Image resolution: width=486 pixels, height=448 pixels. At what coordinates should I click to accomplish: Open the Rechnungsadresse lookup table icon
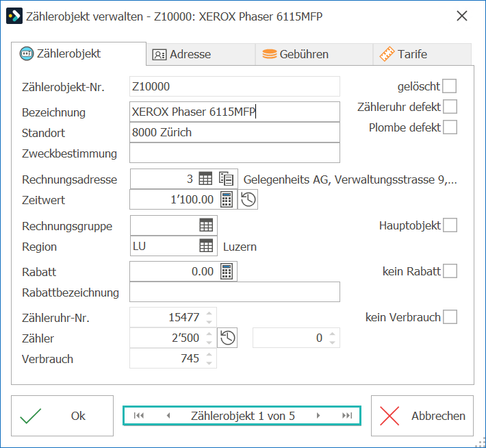205,179
